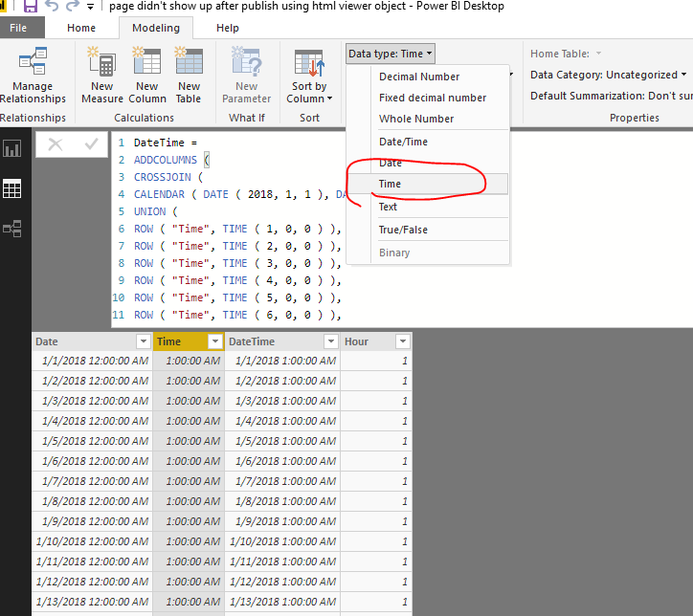Viewport: 693px width, 616px height.
Task: Switch to Report view in sidebar
Action: (11, 148)
